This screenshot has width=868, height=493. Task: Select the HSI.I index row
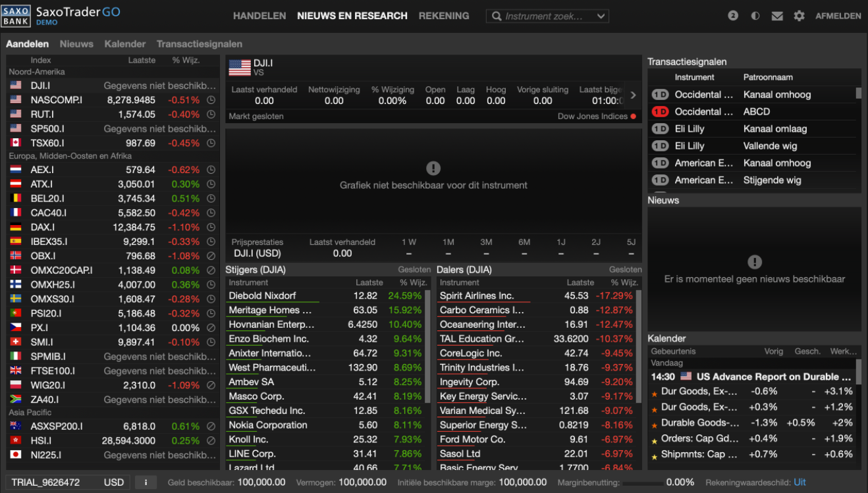(x=113, y=441)
